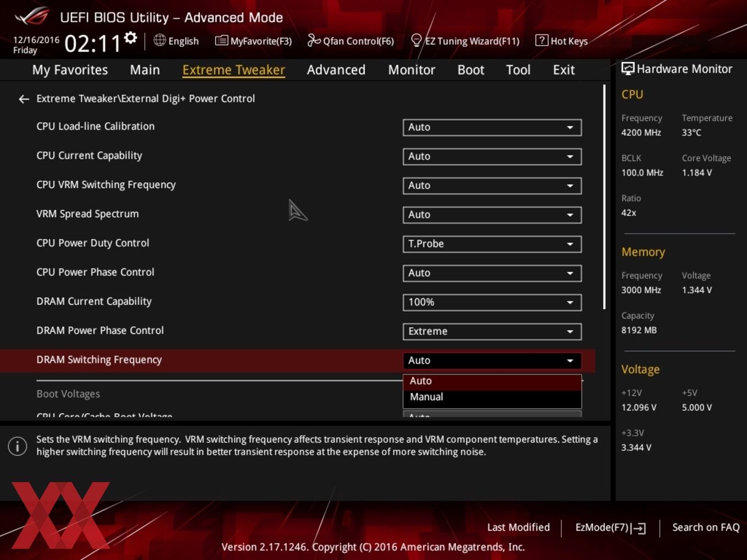The height and width of the screenshot is (560, 747).
Task: Open Search on FAQ
Action: (706, 527)
